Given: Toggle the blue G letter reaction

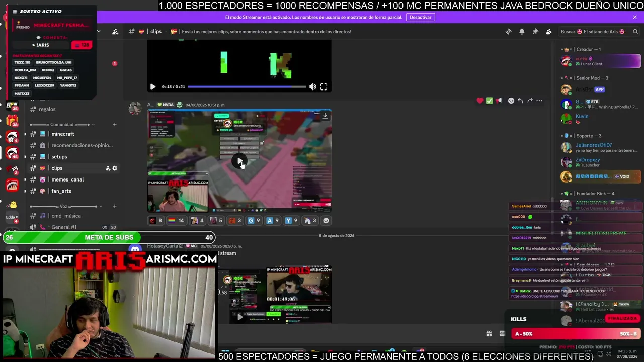Looking at the screenshot, I should click(254, 220).
